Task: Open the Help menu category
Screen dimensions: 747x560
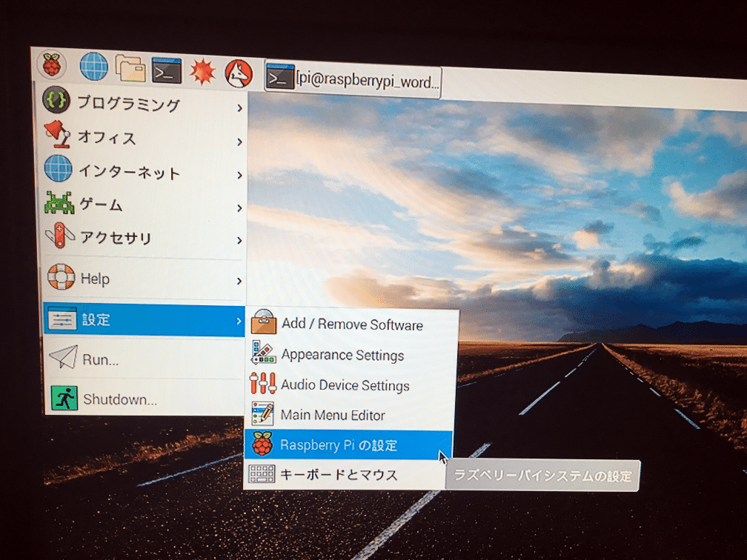Action: [x=144, y=278]
